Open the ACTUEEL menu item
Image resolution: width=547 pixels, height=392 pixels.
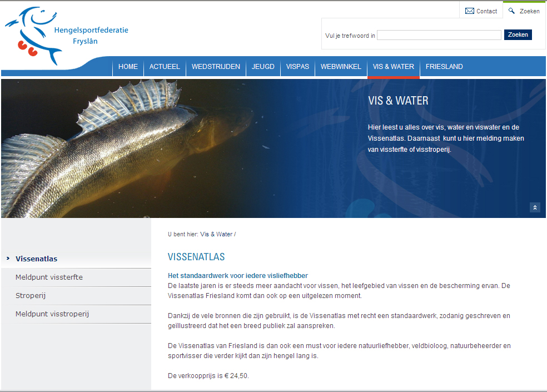165,67
